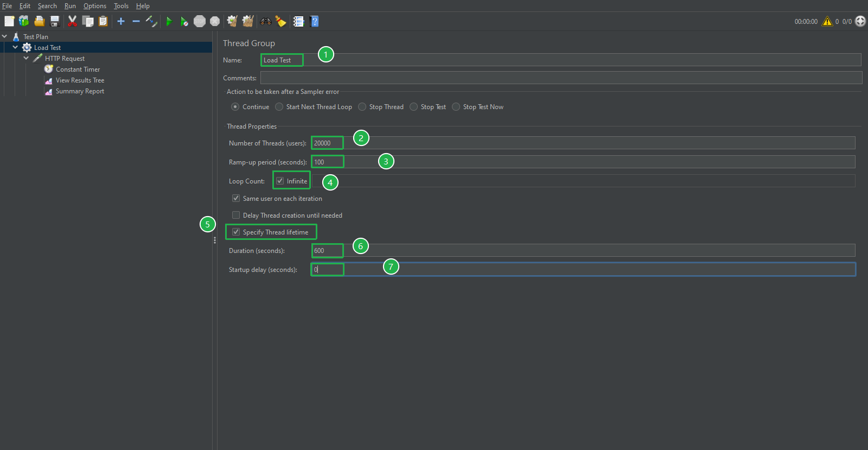Select the Stop Test Now option
The width and height of the screenshot is (868, 450).
[x=456, y=107]
